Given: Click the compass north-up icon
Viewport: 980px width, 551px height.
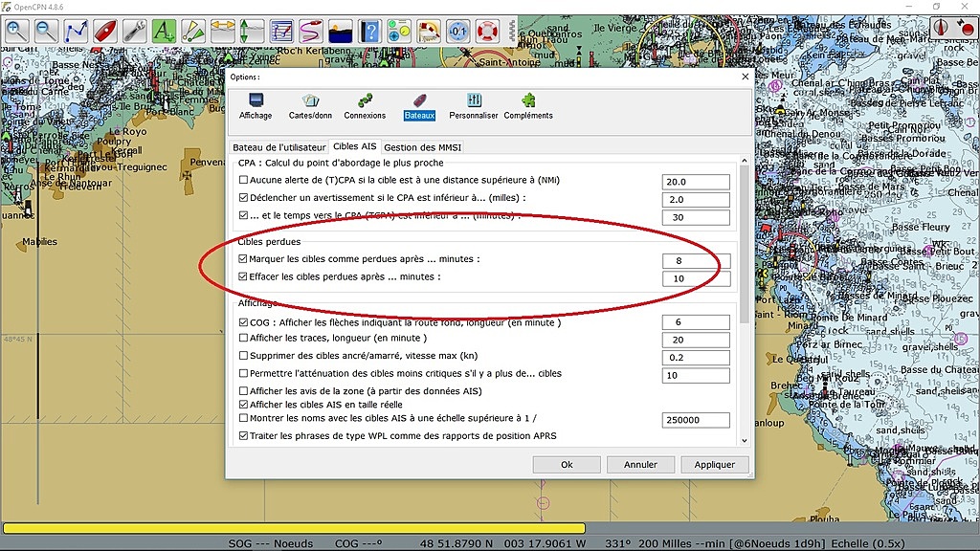Looking at the screenshot, I should 942,28.
